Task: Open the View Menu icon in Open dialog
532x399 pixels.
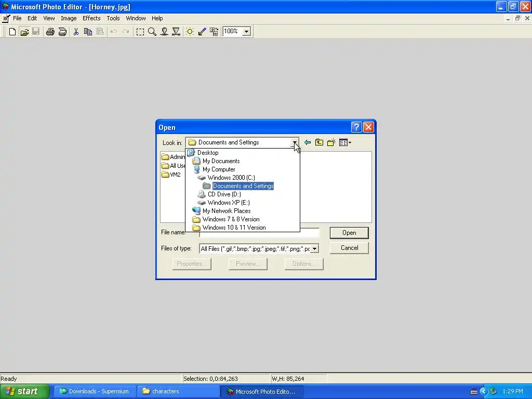Action: coord(345,142)
